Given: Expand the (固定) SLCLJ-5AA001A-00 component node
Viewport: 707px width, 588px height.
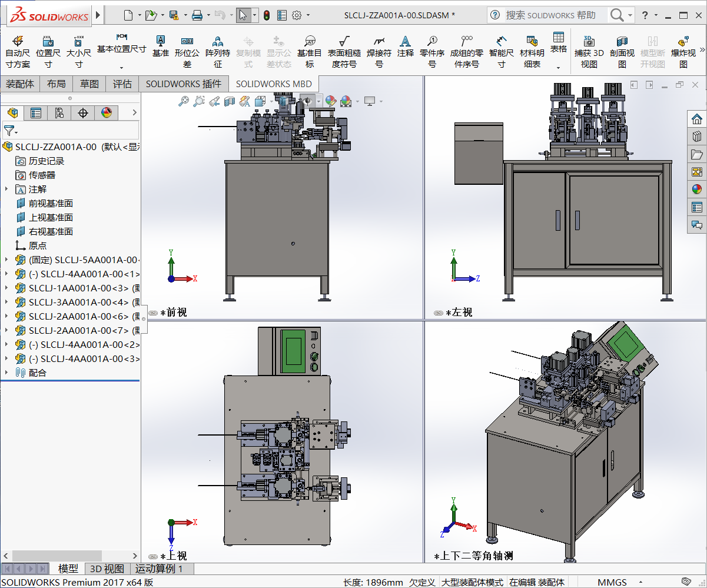Looking at the screenshot, I should click(x=6, y=260).
